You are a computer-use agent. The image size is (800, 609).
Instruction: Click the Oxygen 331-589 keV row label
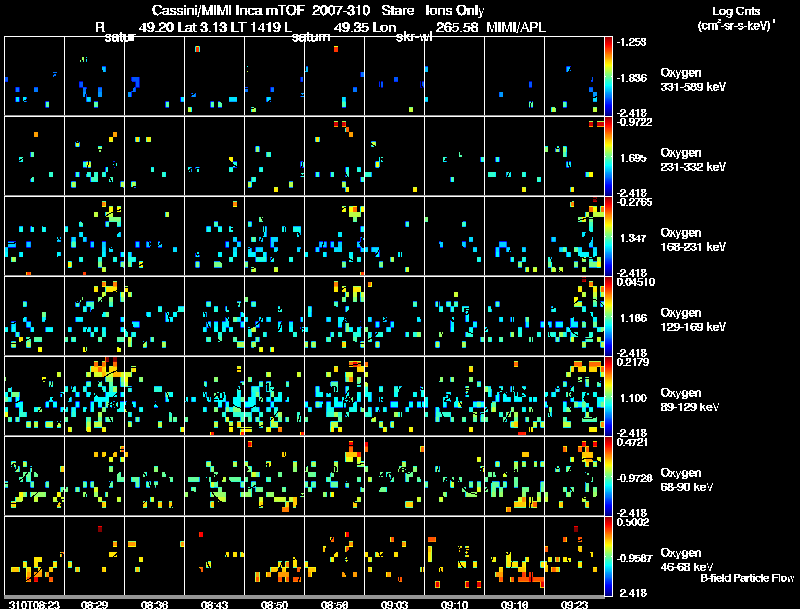pos(693,80)
